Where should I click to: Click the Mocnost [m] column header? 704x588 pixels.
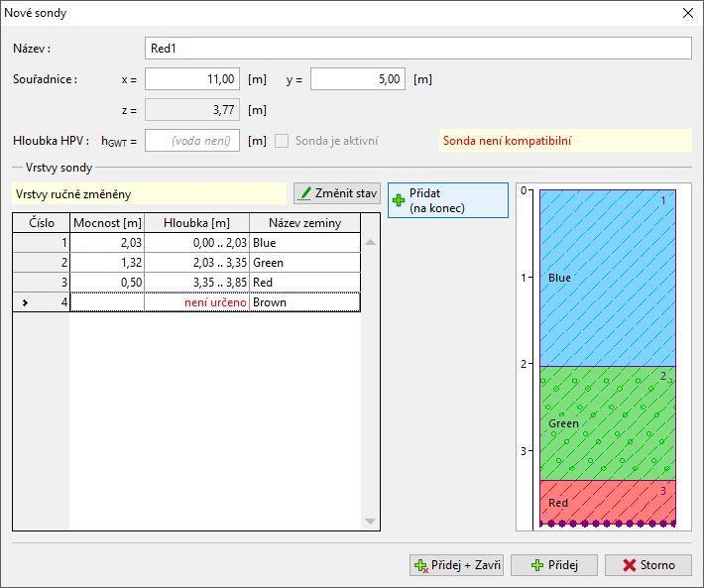pos(107,223)
